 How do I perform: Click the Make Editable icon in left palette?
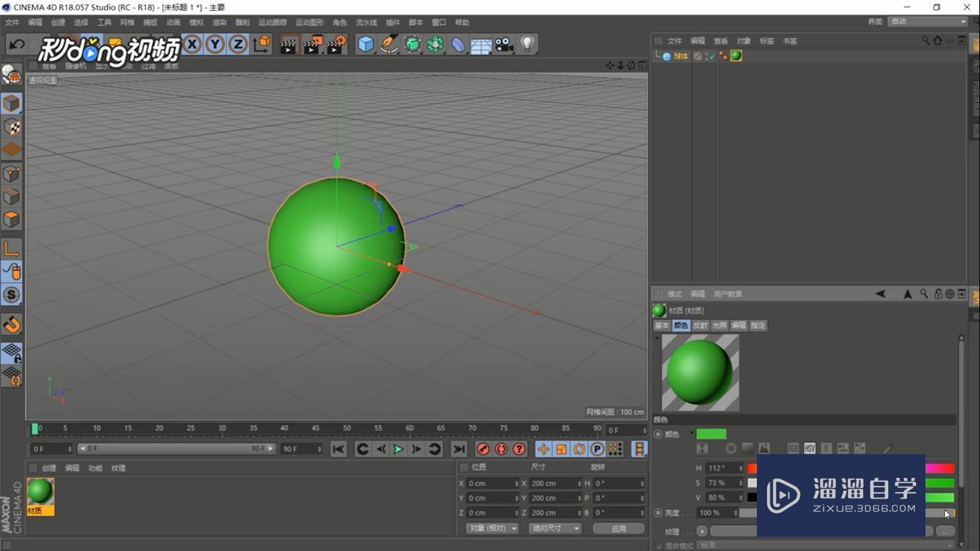coord(11,75)
